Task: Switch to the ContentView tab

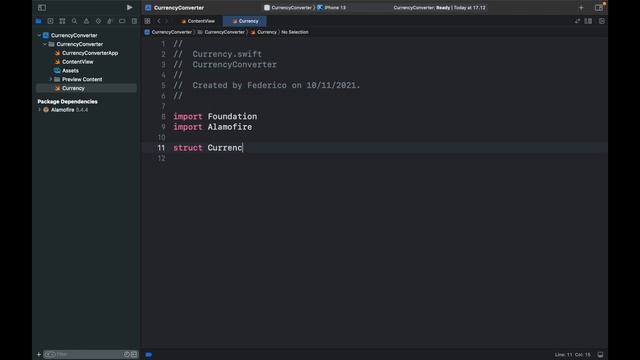Action: pyautogui.click(x=198, y=21)
